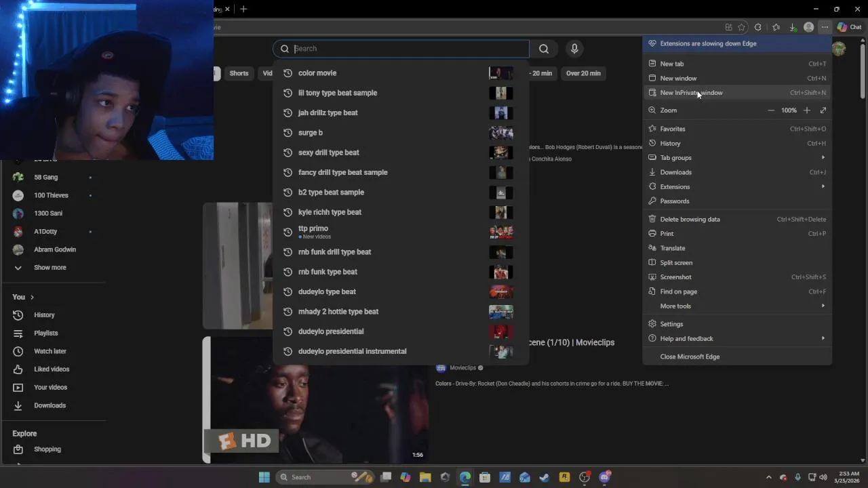
Task: Select Shorts filter chip
Action: point(239,73)
